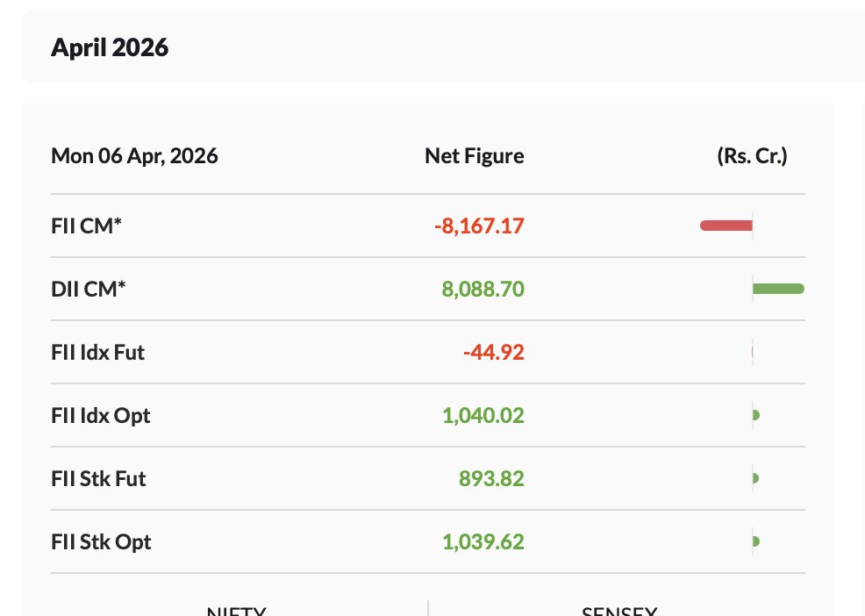
Task: Click the FII Stk Opt value 1,039.62
Action: coord(483,542)
